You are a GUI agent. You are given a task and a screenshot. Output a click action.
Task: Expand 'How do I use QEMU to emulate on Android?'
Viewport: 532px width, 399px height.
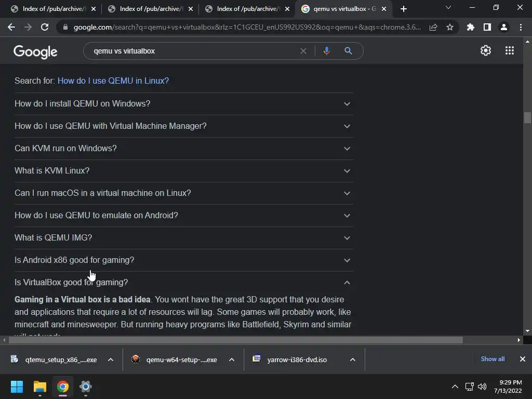point(183,216)
